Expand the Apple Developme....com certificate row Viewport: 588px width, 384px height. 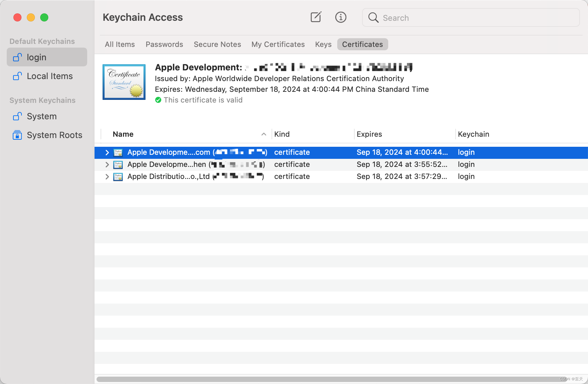tap(107, 152)
